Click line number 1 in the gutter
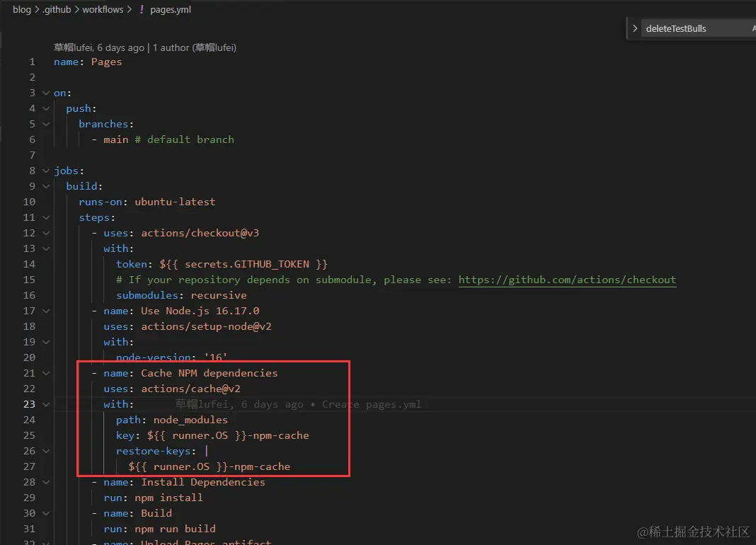 click(32, 62)
